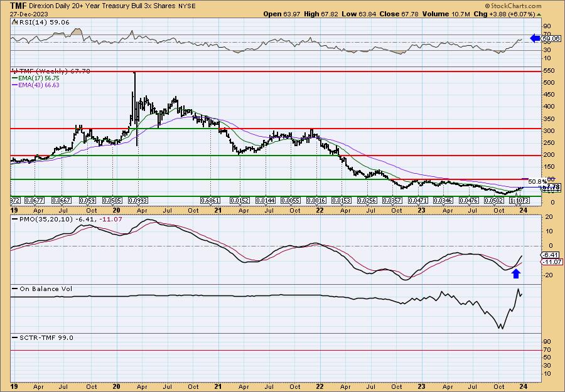
Task: Click the 0.0993 boxed value in price panel
Action: (137, 200)
